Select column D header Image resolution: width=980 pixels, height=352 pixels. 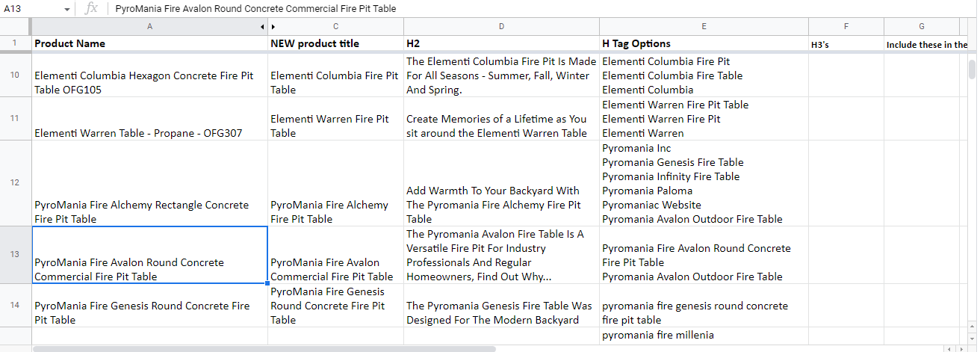pyautogui.click(x=501, y=26)
